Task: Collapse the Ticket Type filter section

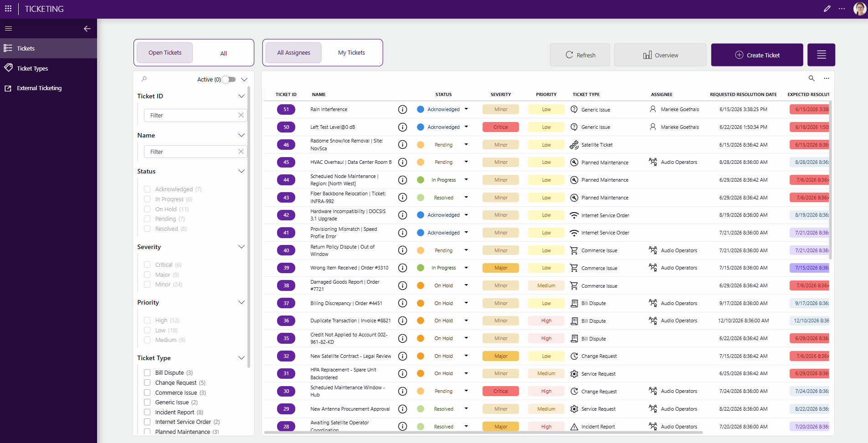Action: click(241, 358)
